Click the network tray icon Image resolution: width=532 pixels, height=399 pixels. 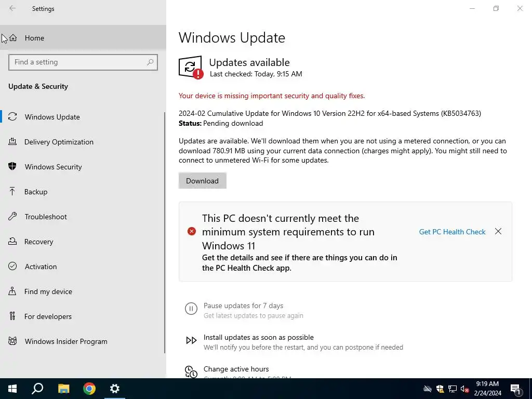coord(453,389)
